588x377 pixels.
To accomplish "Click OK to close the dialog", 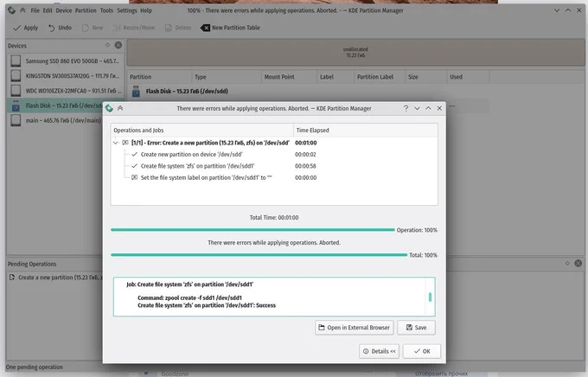I will coord(422,351).
